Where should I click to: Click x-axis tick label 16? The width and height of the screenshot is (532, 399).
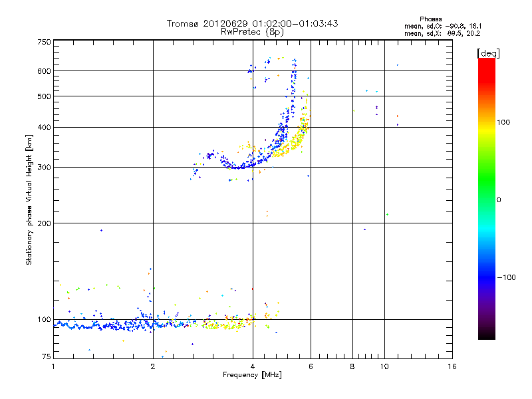452,366
